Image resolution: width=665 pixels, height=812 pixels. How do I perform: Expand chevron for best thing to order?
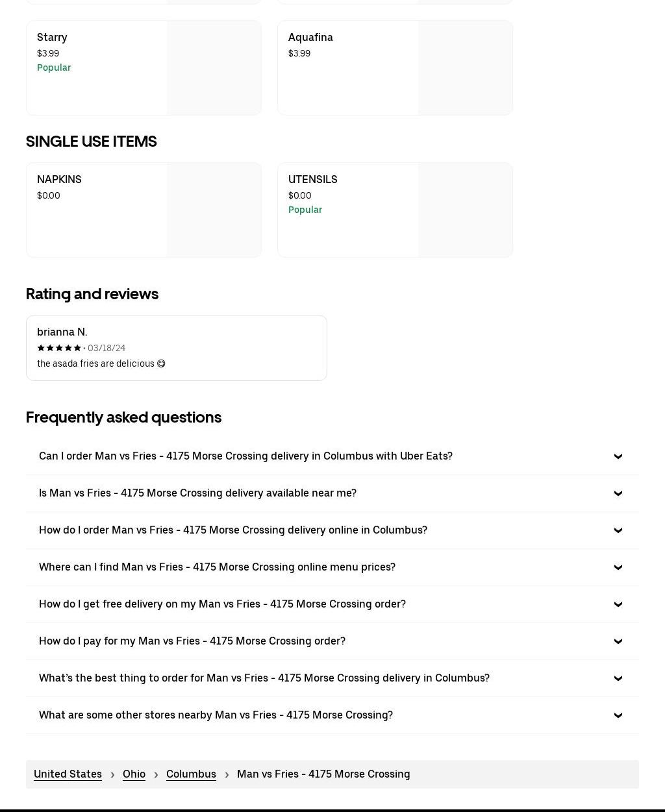click(618, 678)
